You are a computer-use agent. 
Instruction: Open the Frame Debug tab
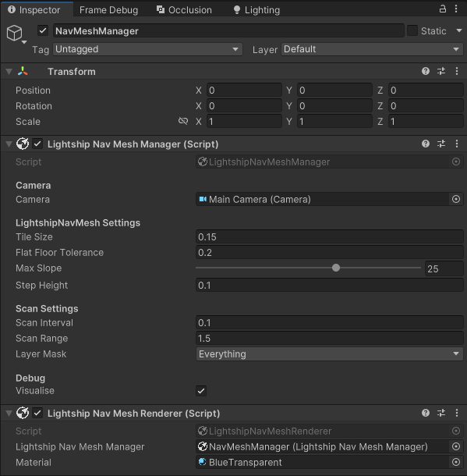tap(108, 10)
